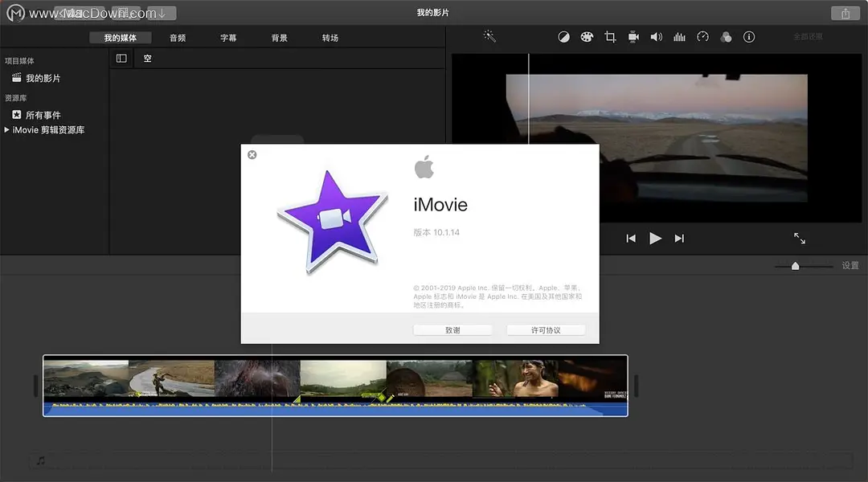Select 所有事件 in the library sidebar
This screenshot has height=482, width=868.
click(43, 115)
